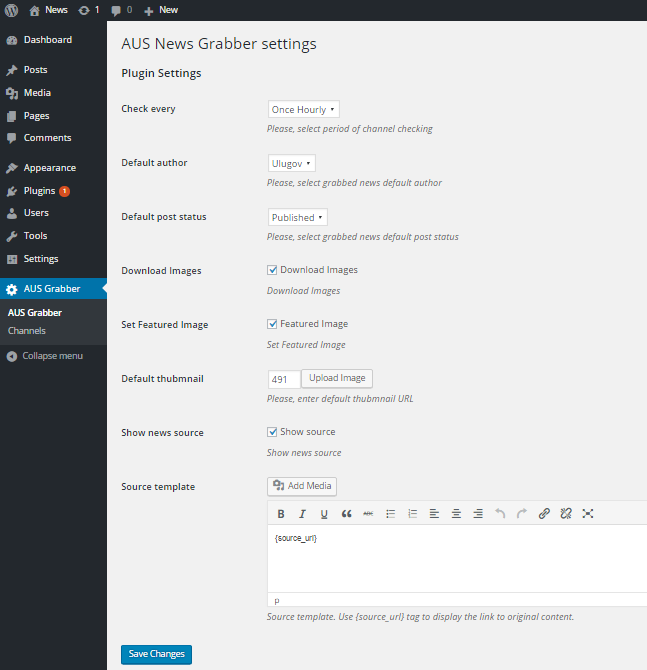Open the Ulugov author dropdown
Image resolution: width=647 pixels, height=670 pixels.
pos(292,163)
